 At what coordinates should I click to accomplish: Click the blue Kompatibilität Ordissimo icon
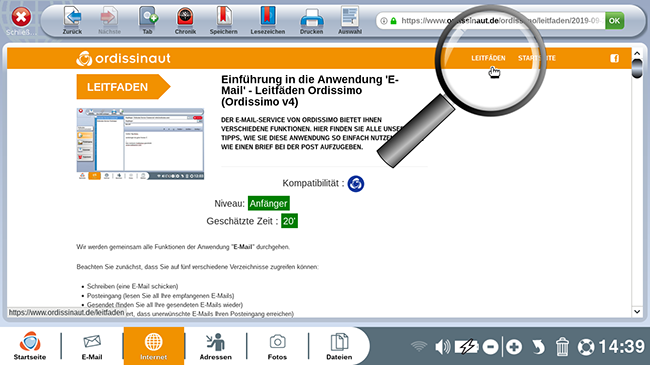tap(356, 184)
